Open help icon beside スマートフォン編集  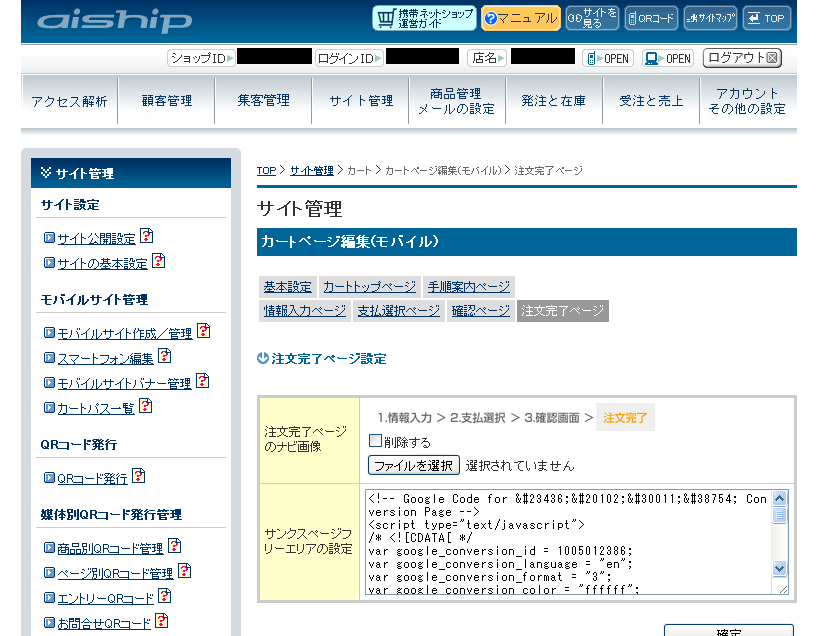(165, 356)
